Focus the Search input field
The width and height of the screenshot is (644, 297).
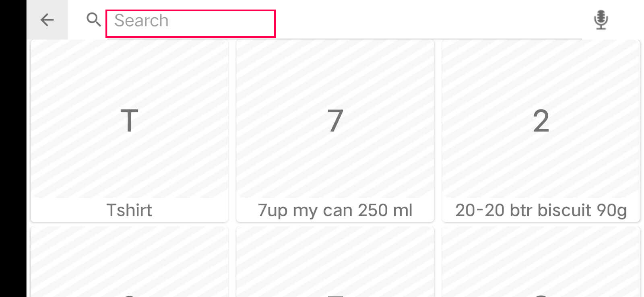click(x=190, y=23)
